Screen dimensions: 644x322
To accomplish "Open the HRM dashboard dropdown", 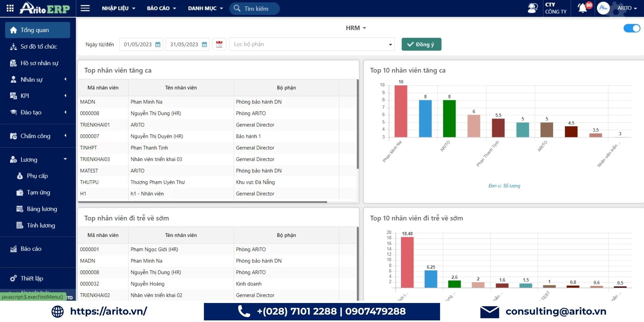I will tap(356, 28).
